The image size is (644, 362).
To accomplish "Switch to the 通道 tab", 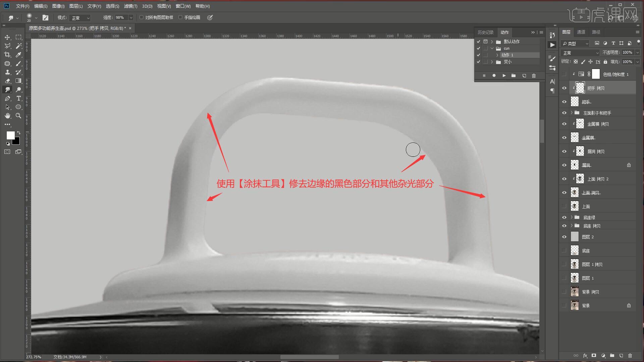I will [581, 32].
